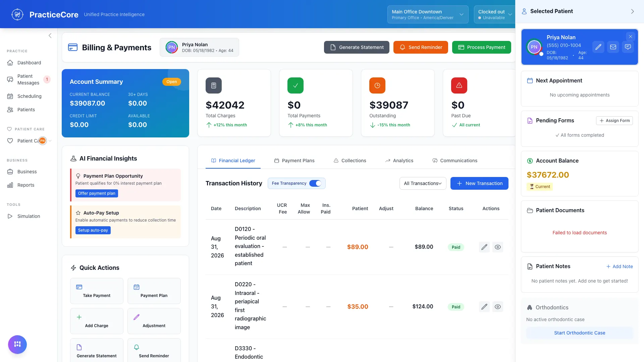Open the Clocked out status dropdown
The width and height of the screenshot is (644, 362).
click(x=494, y=14)
